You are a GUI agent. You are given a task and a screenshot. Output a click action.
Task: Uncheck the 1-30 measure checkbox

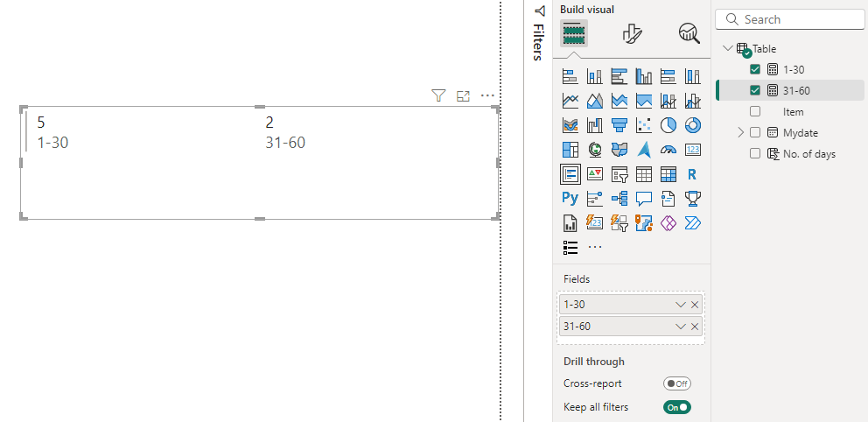[755, 69]
